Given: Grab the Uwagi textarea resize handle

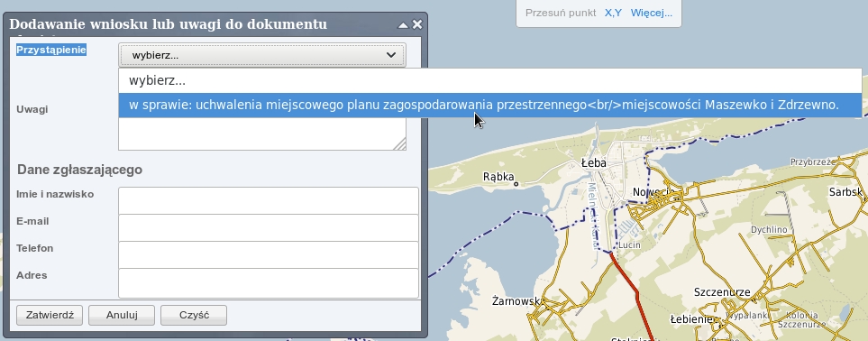Looking at the screenshot, I should (x=400, y=144).
